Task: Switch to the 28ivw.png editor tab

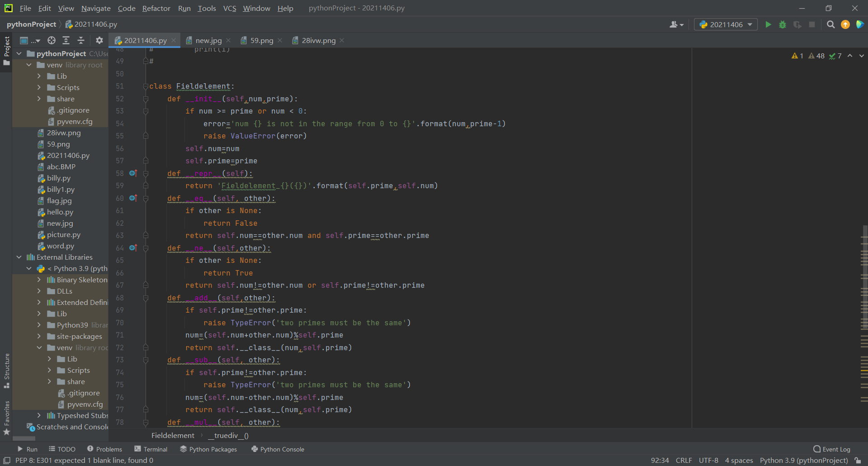Action: tap(319, 40)
